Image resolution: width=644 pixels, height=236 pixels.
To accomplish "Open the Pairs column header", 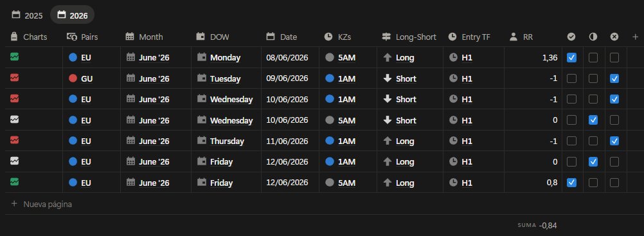I will [82, 37].
